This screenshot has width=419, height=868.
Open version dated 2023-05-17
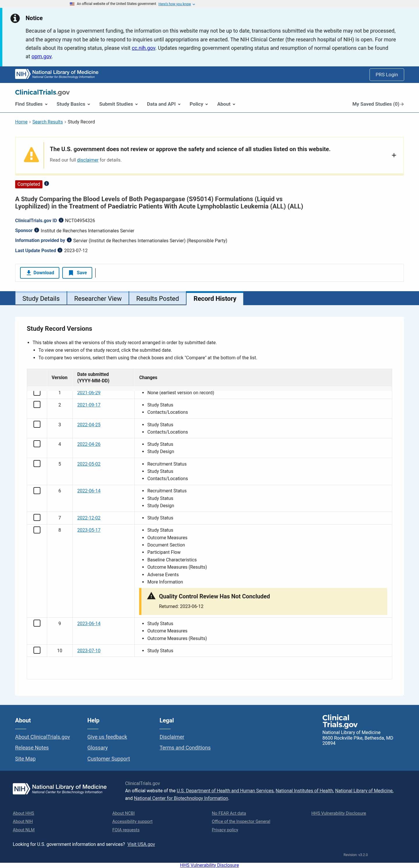pos(89,530)
